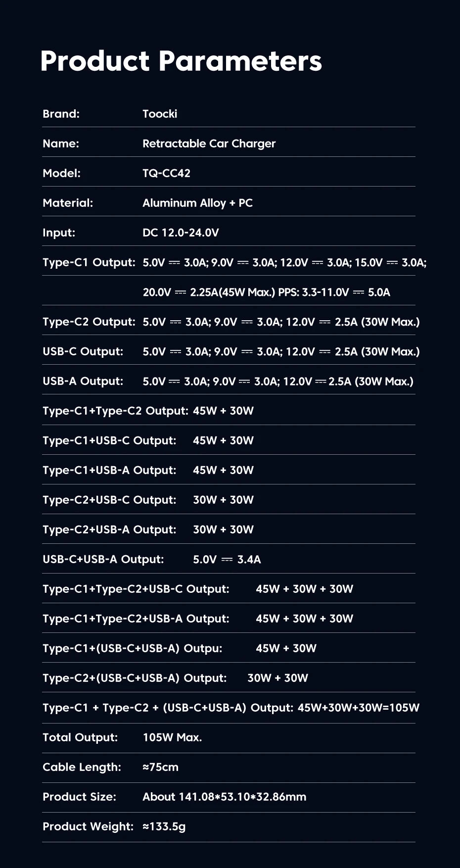Select the ≈75cm cable length value

pos(160,767)
